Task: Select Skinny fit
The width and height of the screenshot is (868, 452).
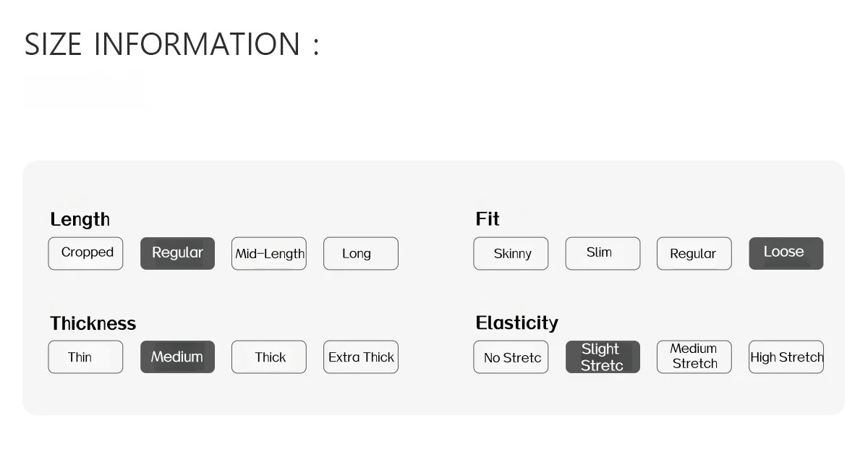Action: pos(511,253)
